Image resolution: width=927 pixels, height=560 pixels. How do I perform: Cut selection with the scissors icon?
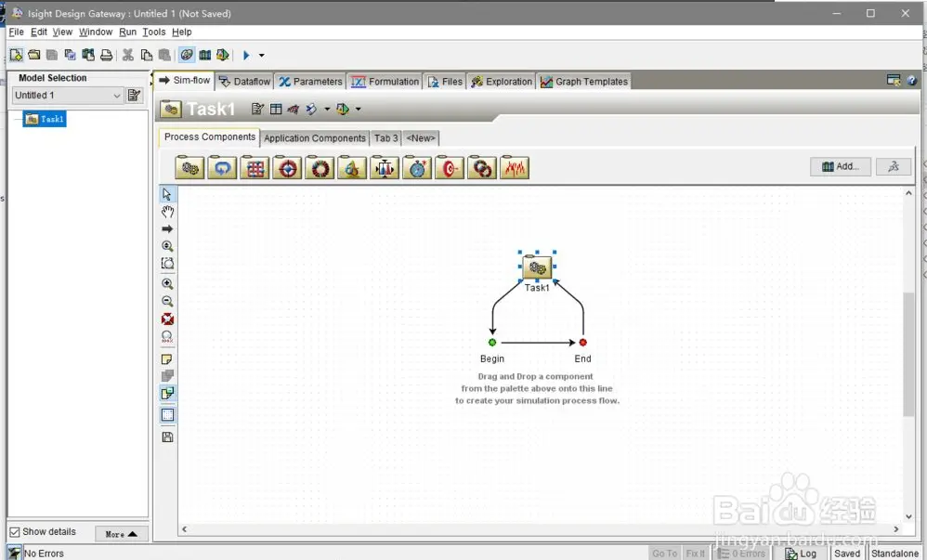pyautogui.click(x=127, y=55)
